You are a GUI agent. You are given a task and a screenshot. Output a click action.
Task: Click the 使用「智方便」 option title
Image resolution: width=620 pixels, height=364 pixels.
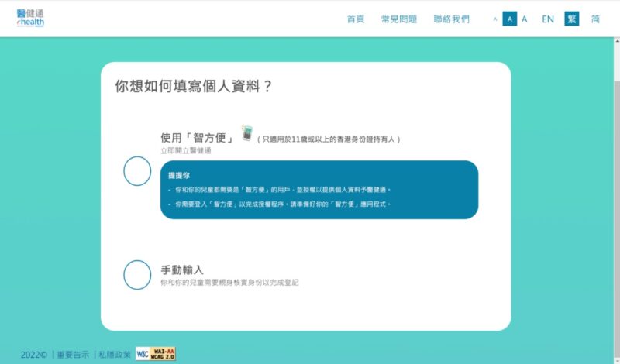point(198,137)
